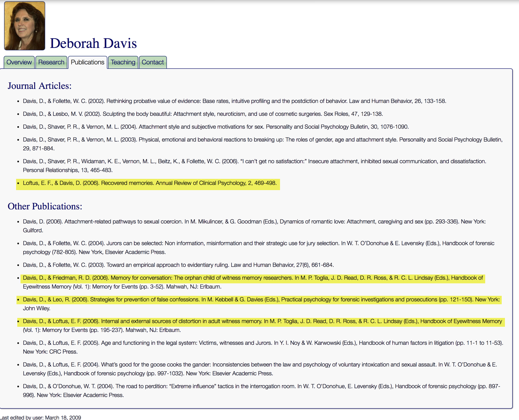
Task: Select the highlighted Recovered memories citation
Action: click(150, 183)
